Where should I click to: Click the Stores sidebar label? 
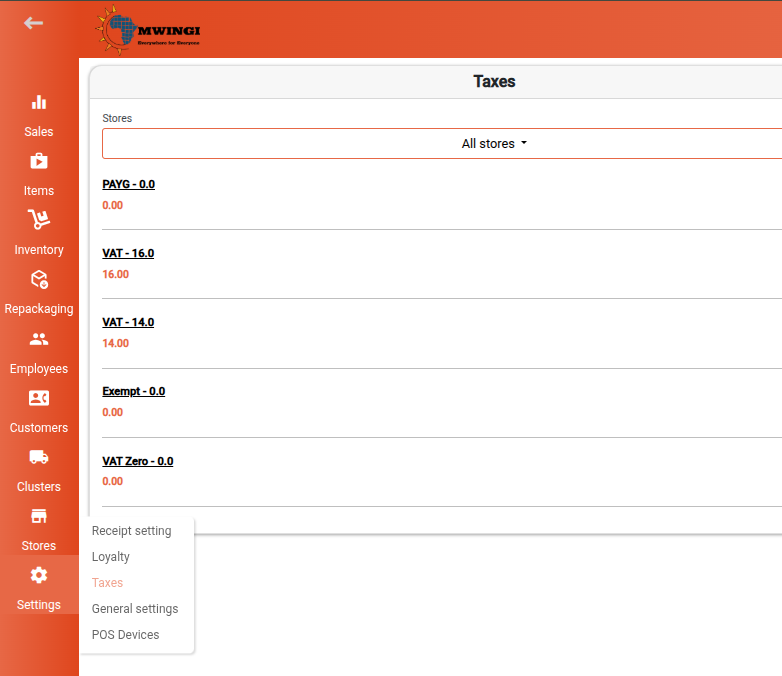(x=39, y=545)
